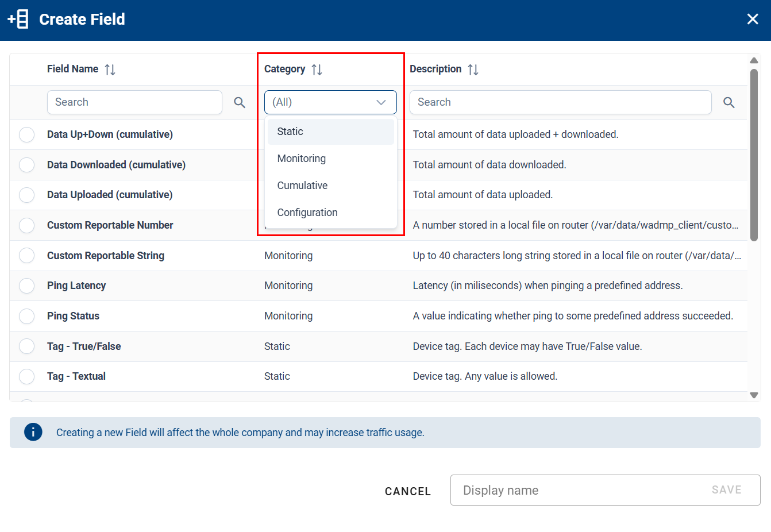Screen dimensions: 771x532
Task: Choose Static from the Category dropdown
Action: coord(290,131)
